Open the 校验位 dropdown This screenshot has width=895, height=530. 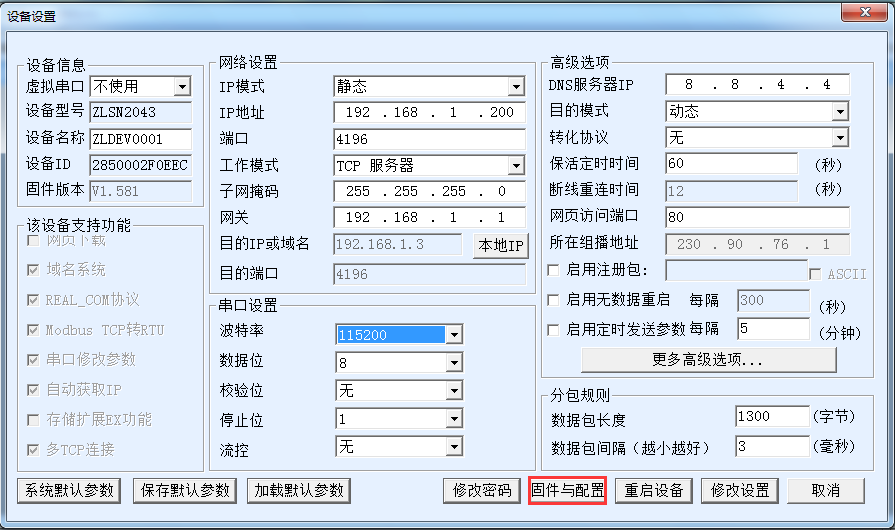(454, 391)
